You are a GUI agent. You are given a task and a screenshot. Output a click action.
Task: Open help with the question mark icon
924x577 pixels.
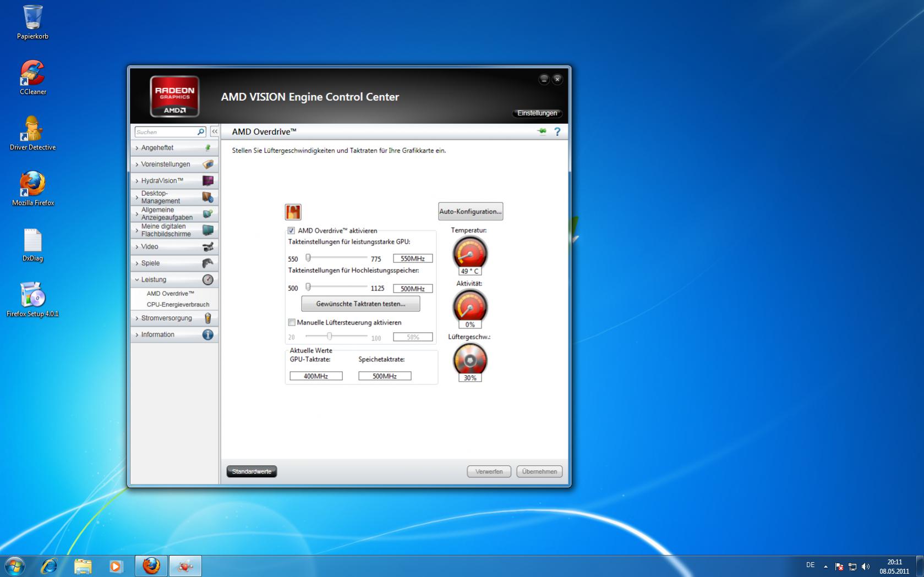pos(557,131)
